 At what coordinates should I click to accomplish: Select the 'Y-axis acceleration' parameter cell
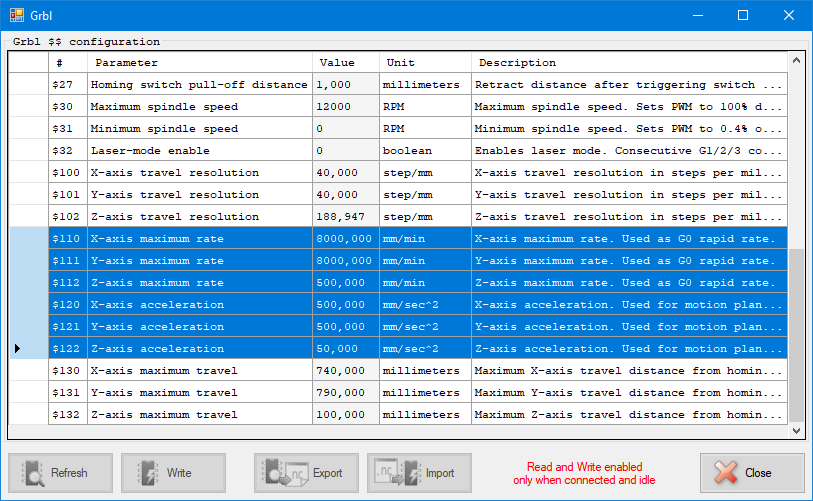(200, 326)
